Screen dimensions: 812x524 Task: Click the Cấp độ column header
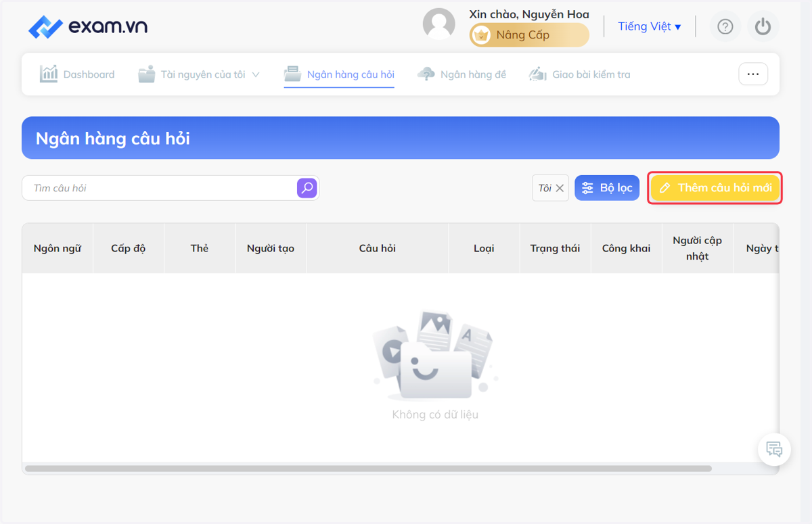[x=129, y=248]
